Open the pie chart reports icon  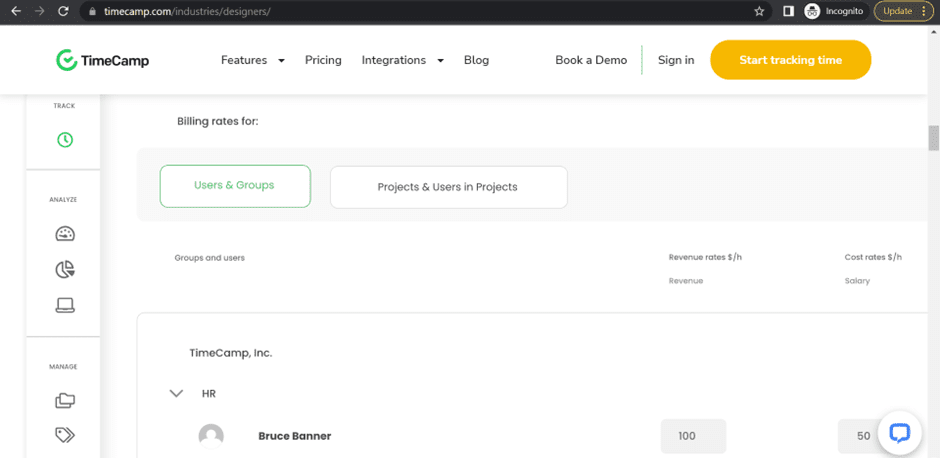pyautogui.click(x=65, y=270)
